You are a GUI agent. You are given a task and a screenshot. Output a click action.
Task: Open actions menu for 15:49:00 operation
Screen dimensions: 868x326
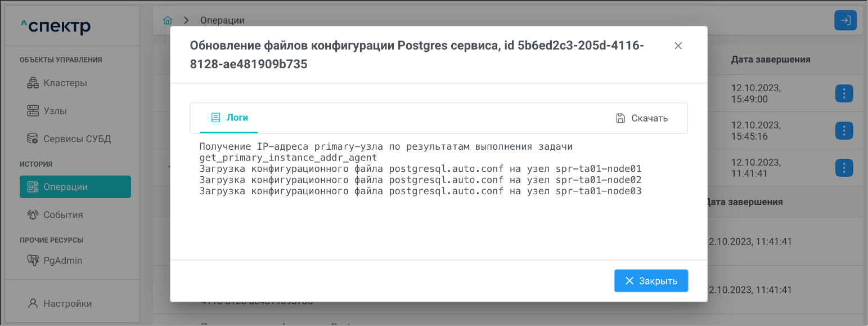(x=844, y=93)
